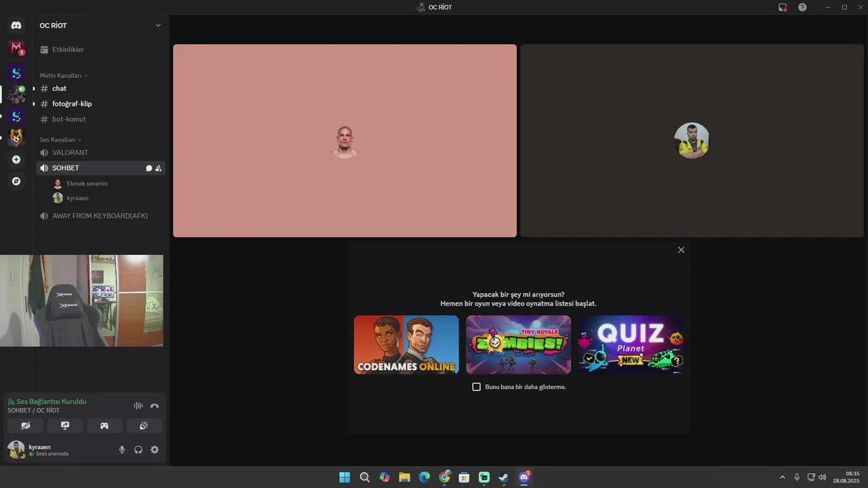This screenshot has width=868, height=488.
Task: Focus the Ekmek severim video tile
Action: [344, 141]
